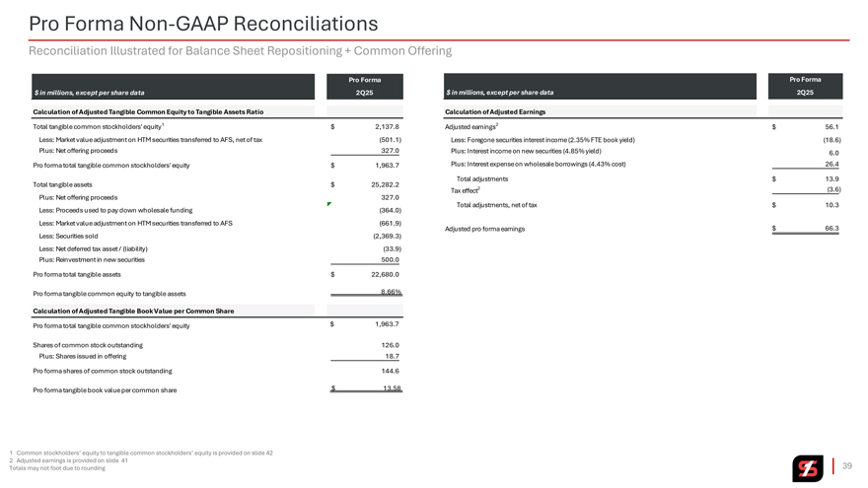Click the green triangle cell marker

[x=328, y=205]
